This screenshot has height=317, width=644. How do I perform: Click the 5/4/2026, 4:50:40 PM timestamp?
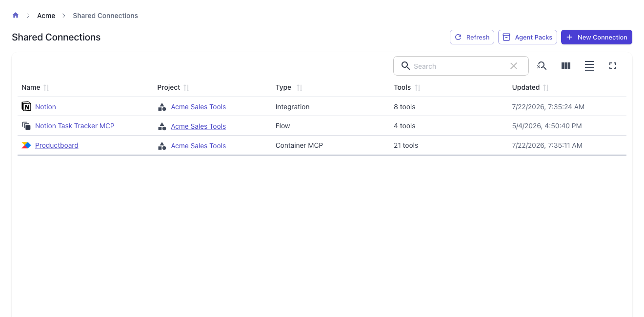(547, 126)
